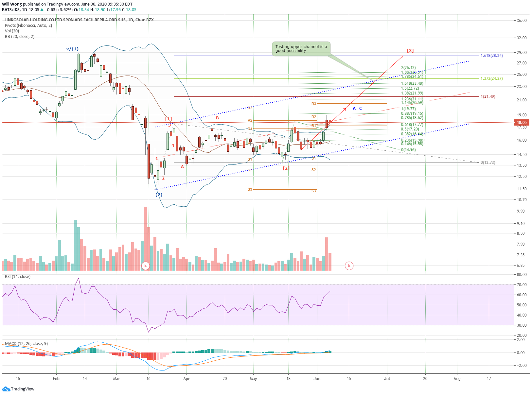Click the red [3] wave target label
Screen dimensions: 532x395
[x=410, y=50]
